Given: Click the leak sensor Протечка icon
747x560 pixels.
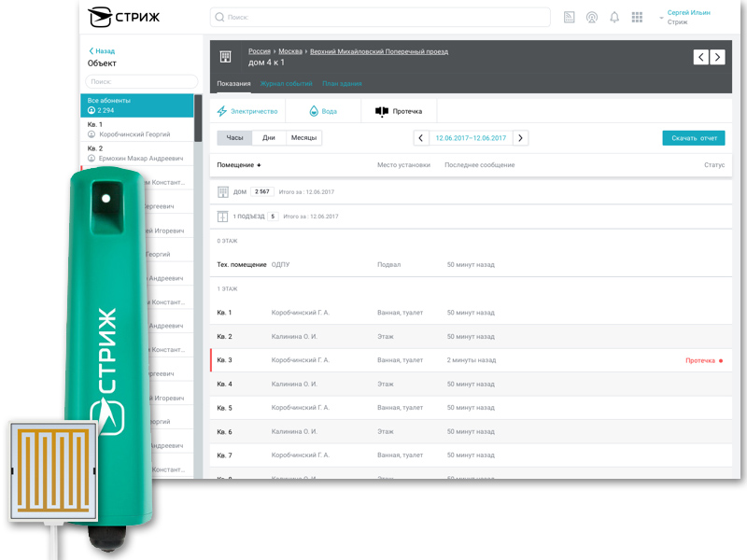Looking at the screenshot, I should pyautogui.click(x=382, y=111).
